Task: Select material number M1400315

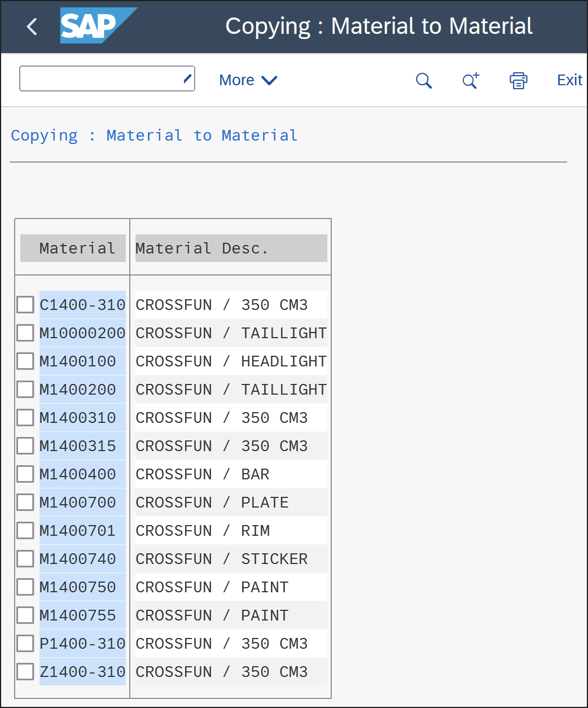Action: click(82, 446)
